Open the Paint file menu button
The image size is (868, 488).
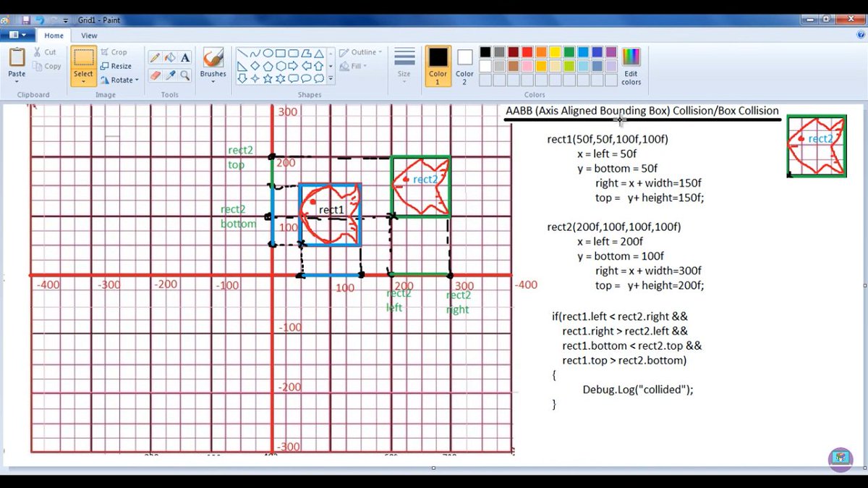coord(17,35)
